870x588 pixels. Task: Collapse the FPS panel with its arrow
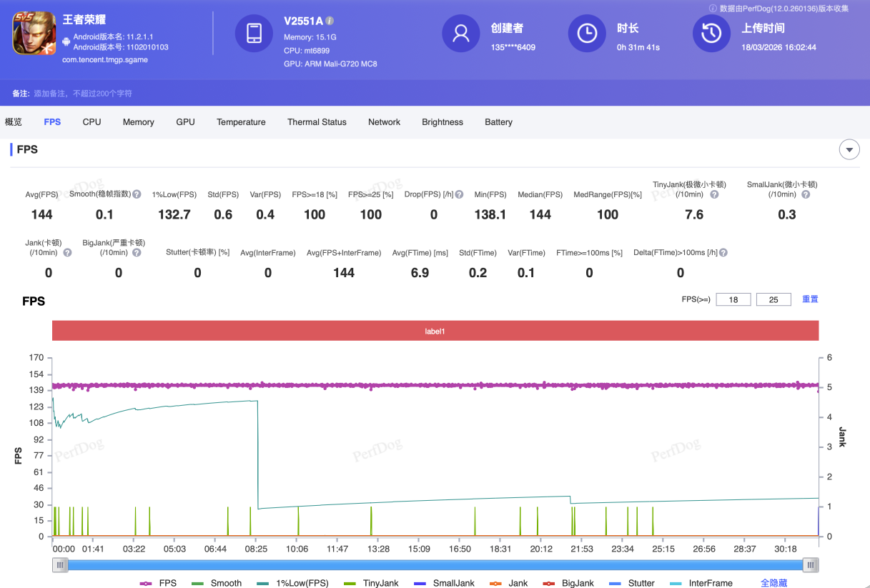pos(849,149)
